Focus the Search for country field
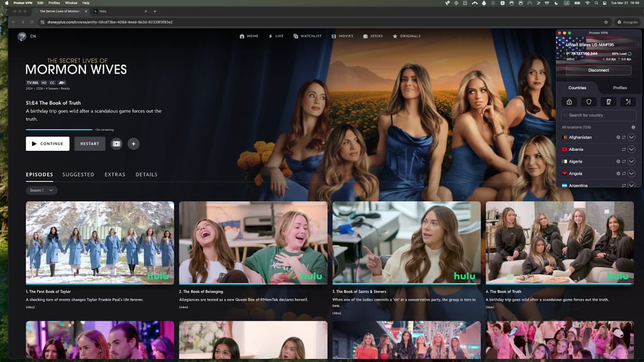This screenshot has height=362, width=644. coord(599,116)
